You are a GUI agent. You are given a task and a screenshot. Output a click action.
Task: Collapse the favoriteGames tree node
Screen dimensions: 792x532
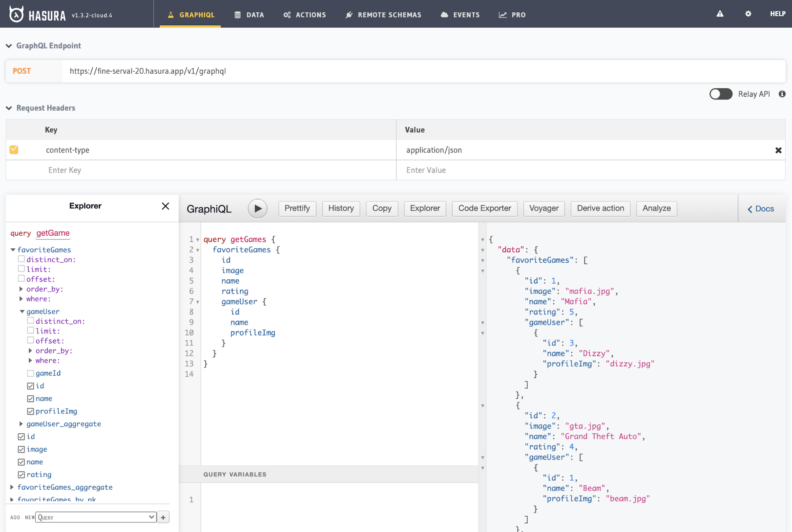tap(13, 250)
